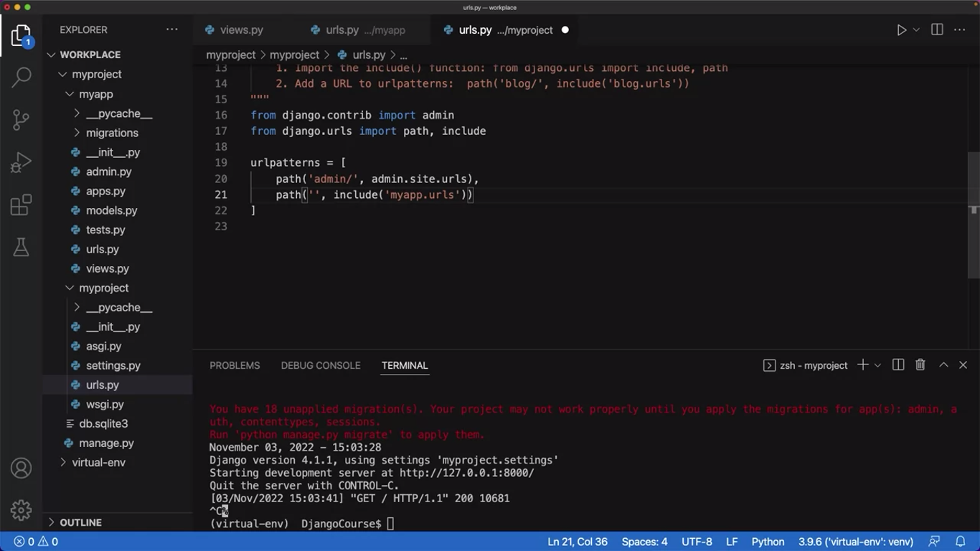Expand the virtual-env folder
980x551 pixels.
pos(98,463)
